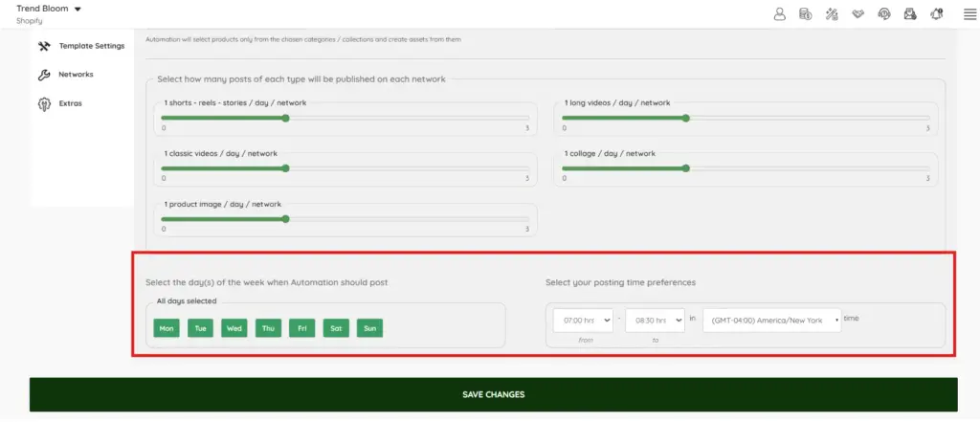The width and height of the screenshot is (980, 422).
Task: Open the envelope mail icon
Action: (x=910, y=14)
